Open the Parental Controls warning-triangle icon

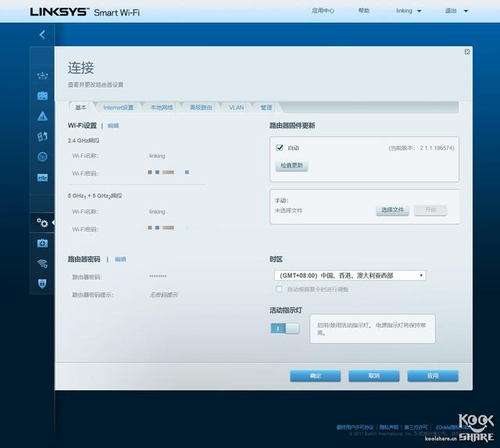click(x=42, y=116)
